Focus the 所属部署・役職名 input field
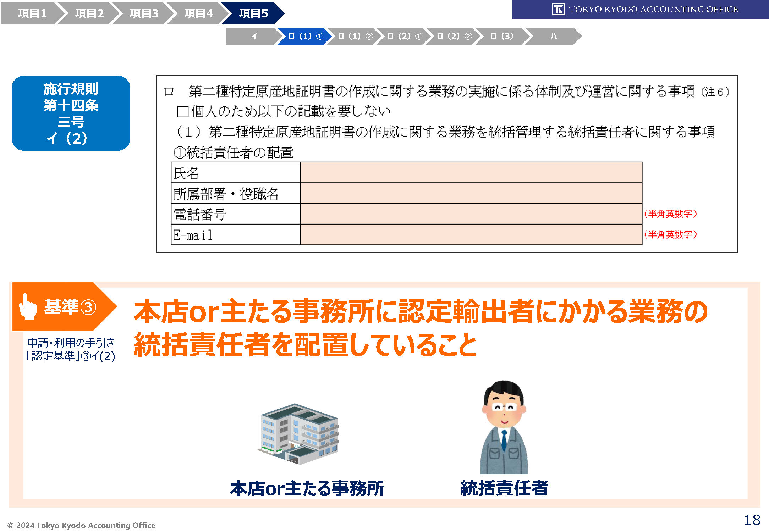 [471, 193]
